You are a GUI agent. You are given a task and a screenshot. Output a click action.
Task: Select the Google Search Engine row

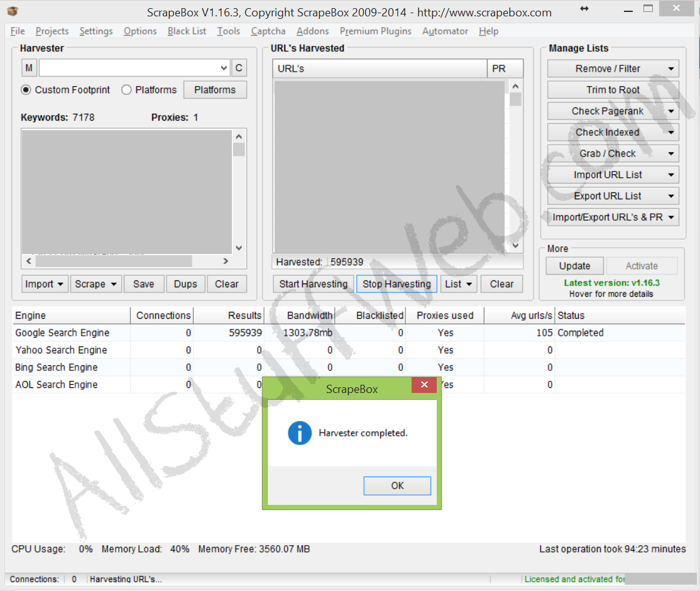349,333
